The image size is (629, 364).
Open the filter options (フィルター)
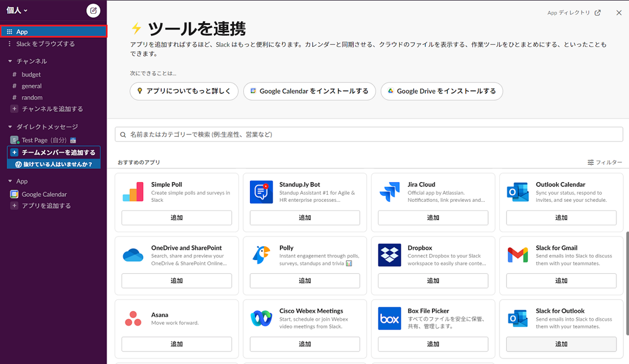(604, 162)
